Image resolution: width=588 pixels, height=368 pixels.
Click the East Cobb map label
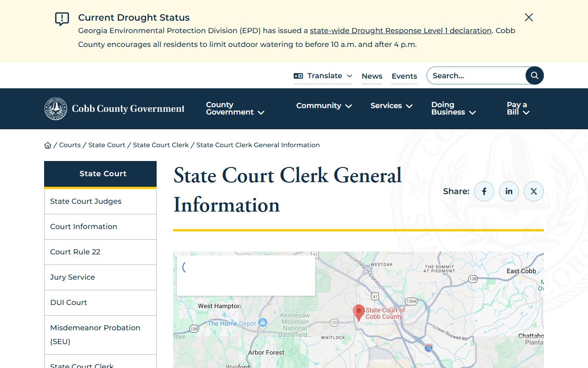pos(521,271)
